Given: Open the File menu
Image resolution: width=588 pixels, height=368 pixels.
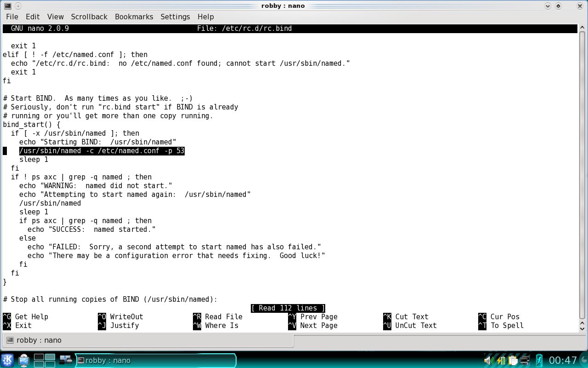Looking at the screenshot, I should point(12,17).
